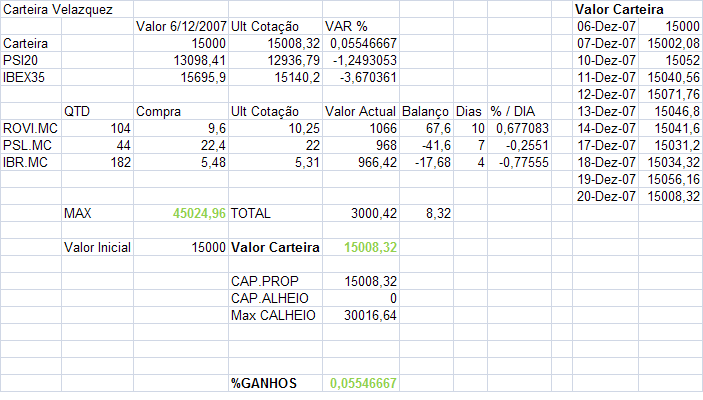Screen dimensions: 703x400
Task: Select the daily percent -0,77555
Action: pyautogui.click(x=524, y=163)
